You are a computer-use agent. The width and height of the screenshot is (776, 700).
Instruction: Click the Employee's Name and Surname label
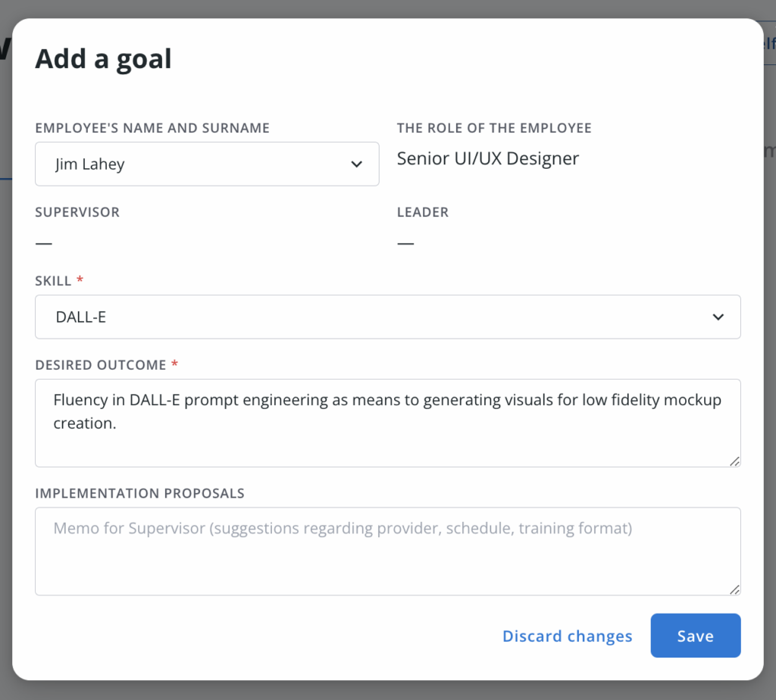pyautogui.click(x=152, y=129)
